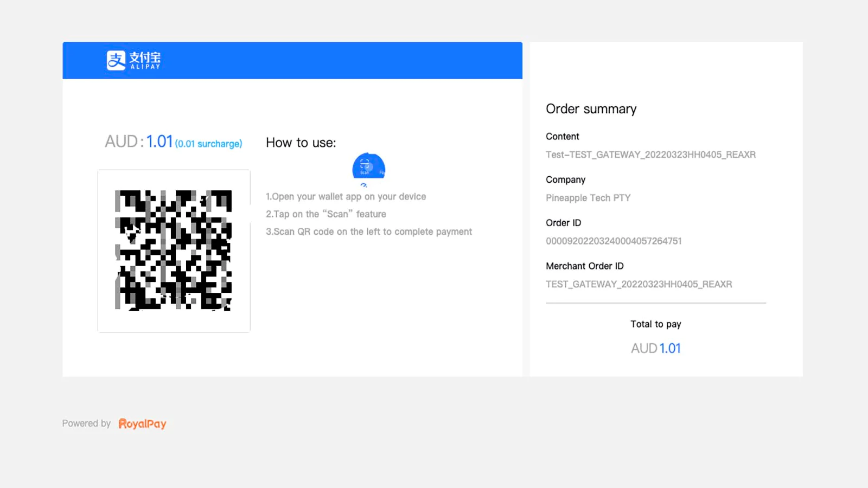Select content value 'Test-TEST_GATEWAY_20220323HH0405_REAXR'
The image size is (868, 488).
tap(651, 155)
